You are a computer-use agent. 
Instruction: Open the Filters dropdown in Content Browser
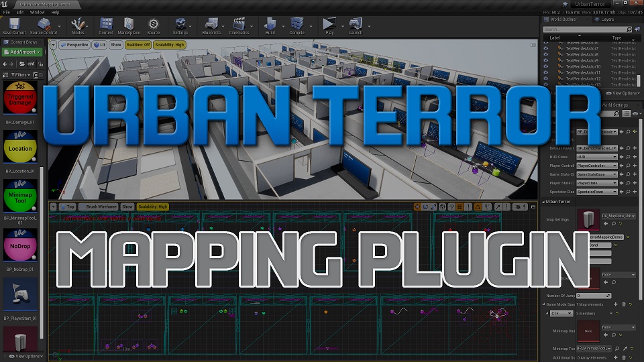point(21,75)
